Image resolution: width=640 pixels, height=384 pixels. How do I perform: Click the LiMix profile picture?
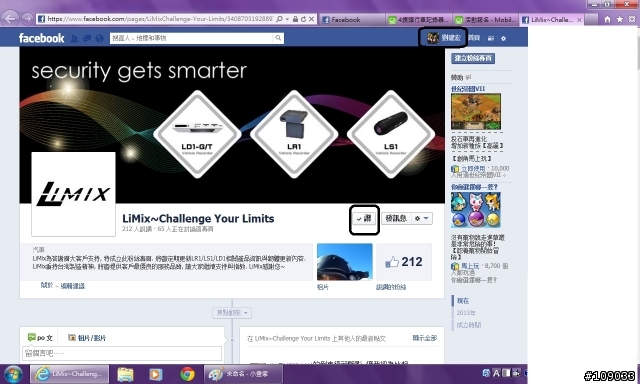pos(73,194)
